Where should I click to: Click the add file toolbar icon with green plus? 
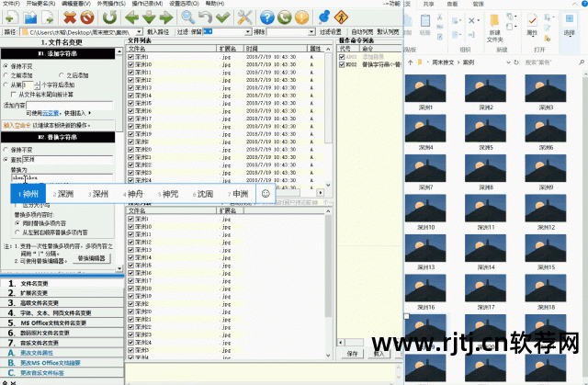pyautogui.click(x=10, y=17)
